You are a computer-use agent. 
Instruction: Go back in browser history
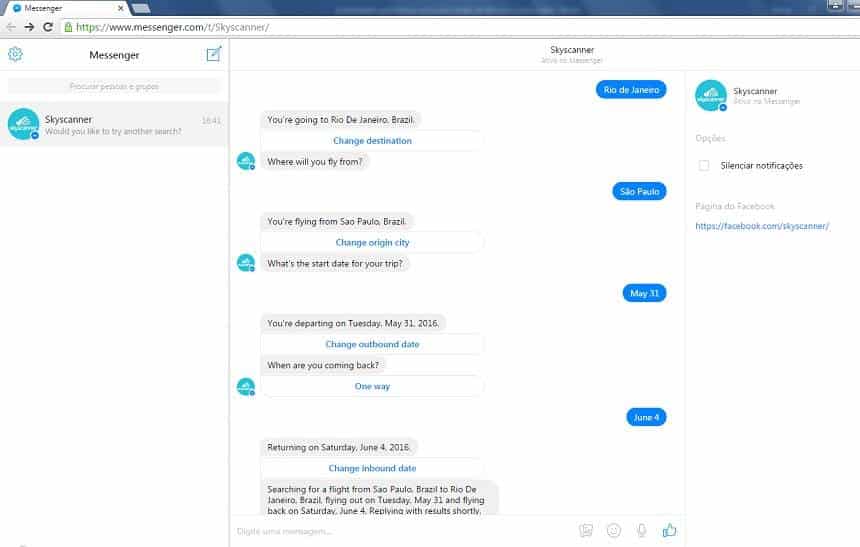click(x=11, y=27)
